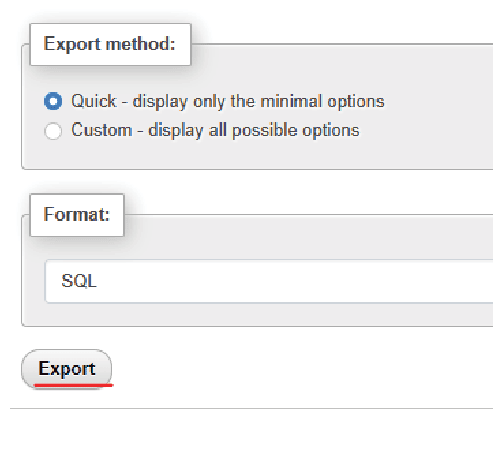The image size is (496, 475).
Task: Click the horizontal divider below the Export button
Action: point(251,408)
